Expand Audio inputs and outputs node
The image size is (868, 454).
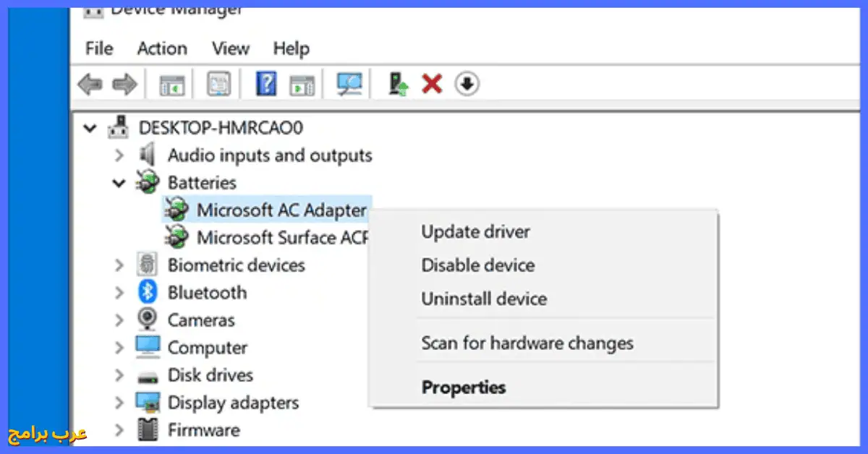click(119, 155)
